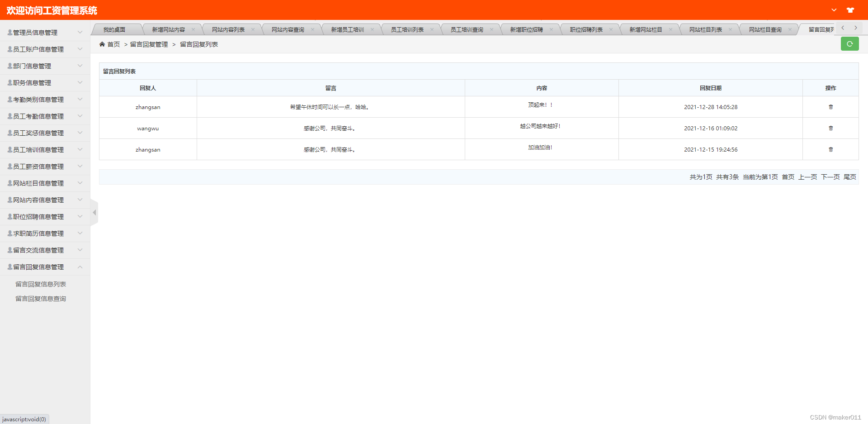868x424 pixels.
Task: Expand 员工账户信息管理 menu
Action: pos(45,49)
